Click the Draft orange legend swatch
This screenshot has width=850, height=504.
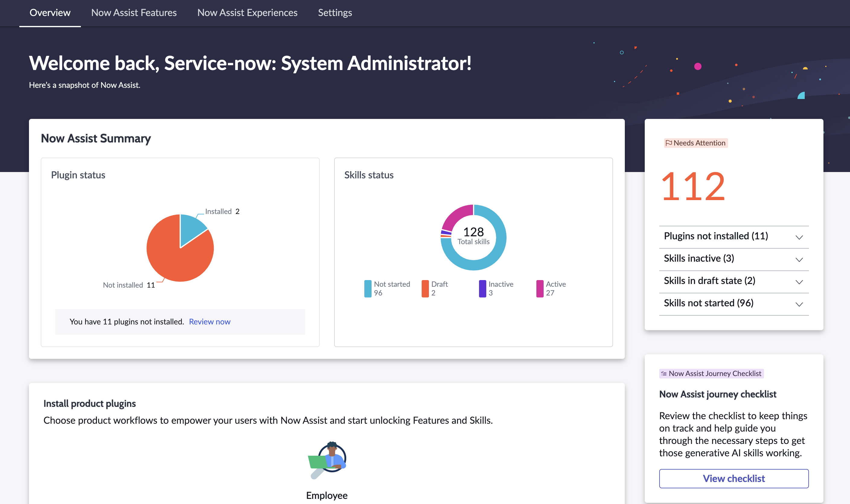(425, 289)
